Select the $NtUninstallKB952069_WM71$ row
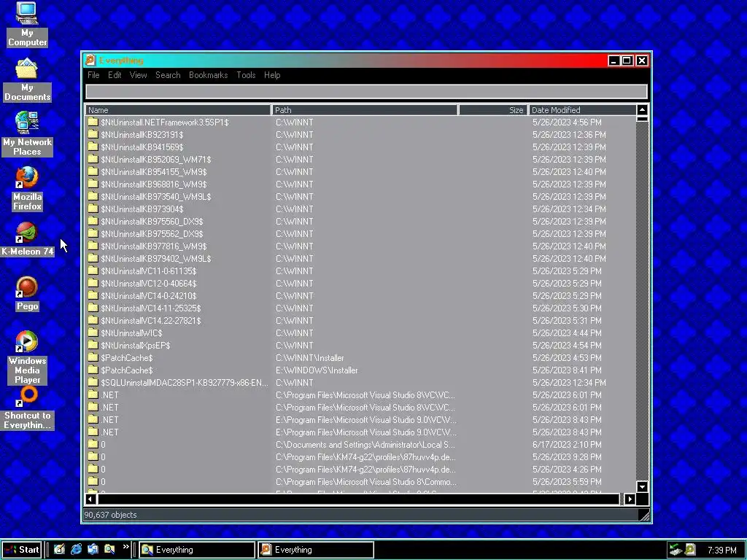747x560 pixels. (x=360, y=159)
